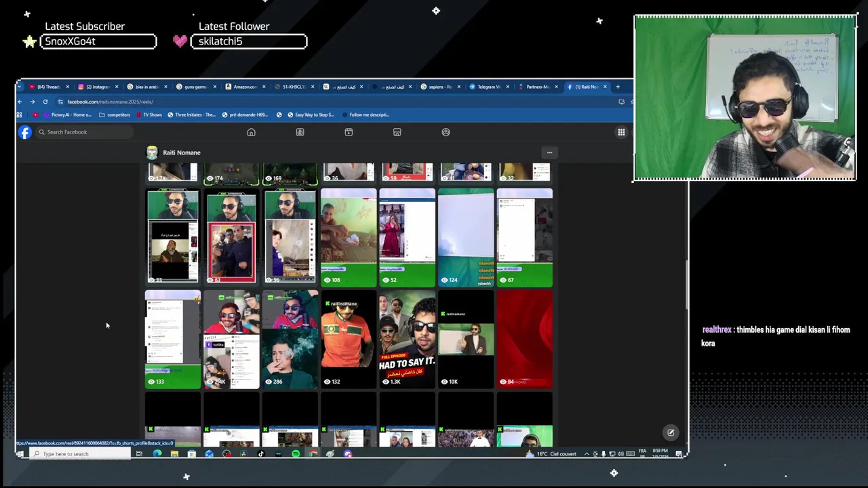The width and height of the screenshot is (868, 488).
Task: Open the reel with 108 views
Action: [x=349, y=237]
